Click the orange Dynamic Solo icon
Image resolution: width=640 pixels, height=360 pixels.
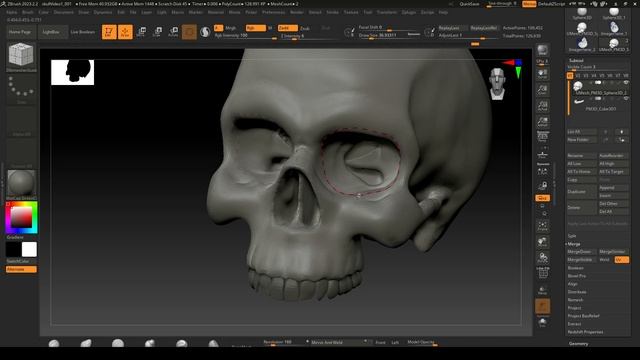point(542,307)
